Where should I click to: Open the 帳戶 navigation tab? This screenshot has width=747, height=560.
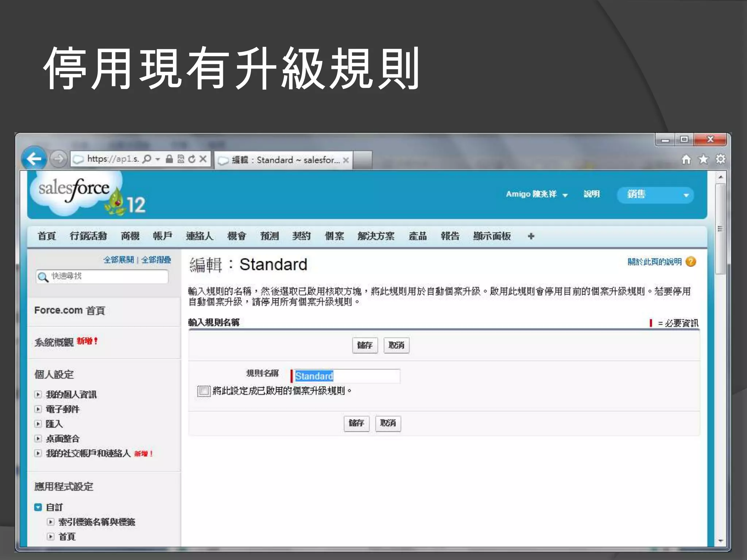(163, 236)
